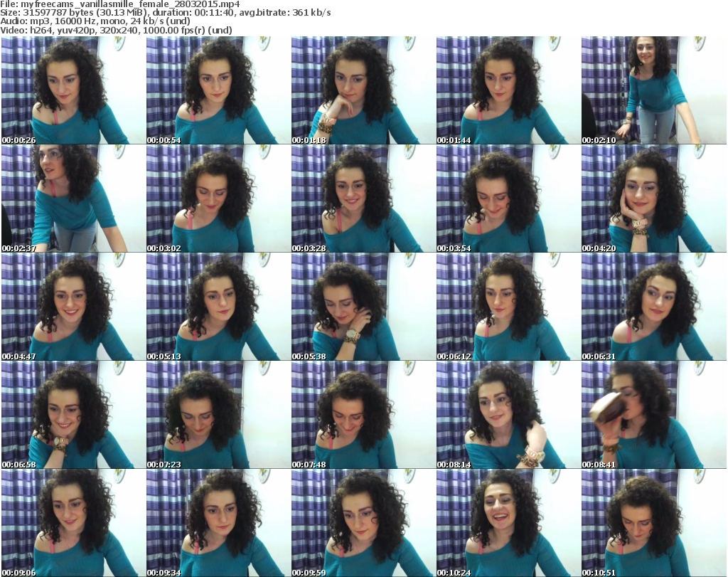This screenshot has height=577, width=728.
Task: Open the thumbnail timestamped 00:09:59
Action: click(x=363, y=523)
